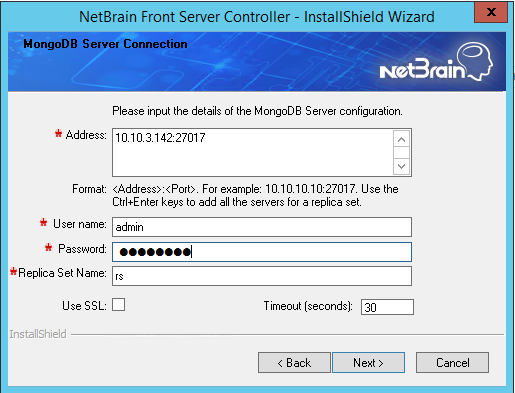This screenshot has height=393, width=515.
Task: Click the InstallShield label near the divider
Action: pos(38,334)
